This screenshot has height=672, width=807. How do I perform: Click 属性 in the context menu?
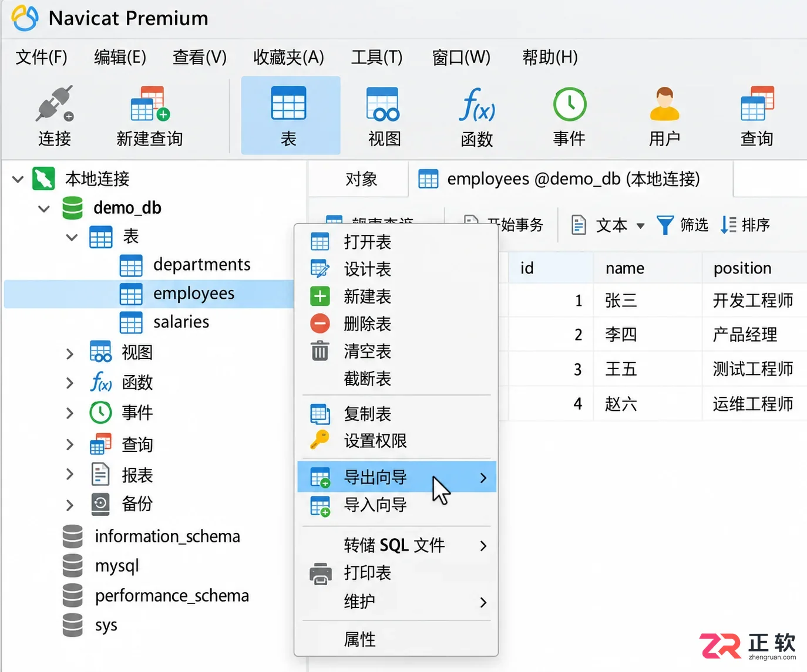pos(397,639)
